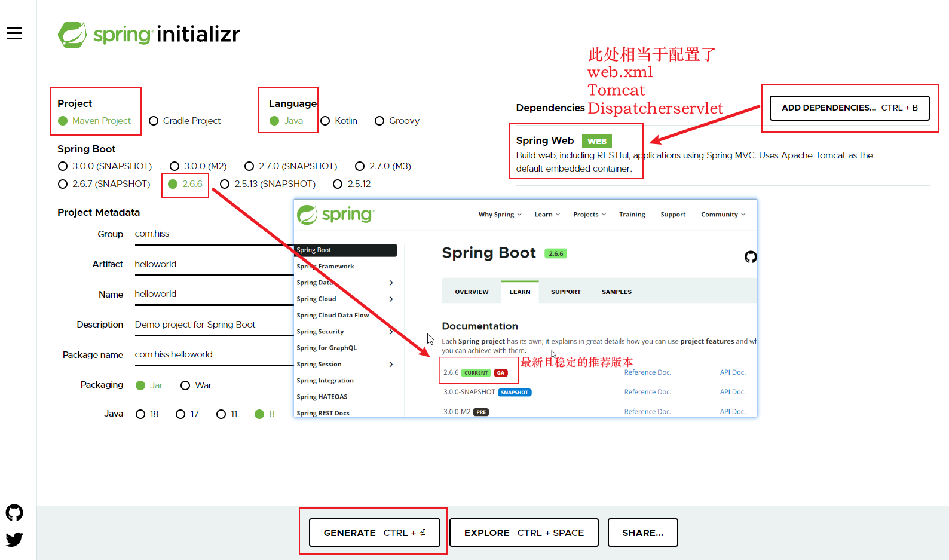The image size is (949, 560).
Task: Choose Jar packaging
Action: (x=149, y=385)
